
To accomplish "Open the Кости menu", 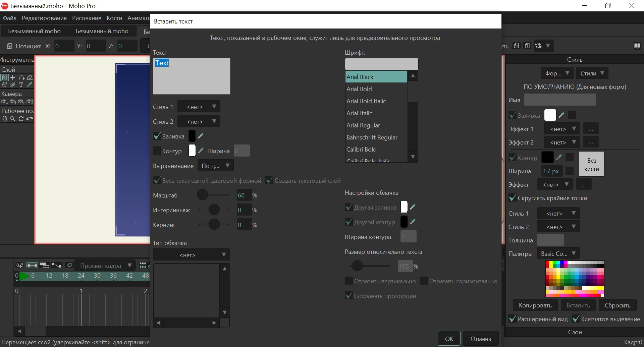I will (114, 18).
